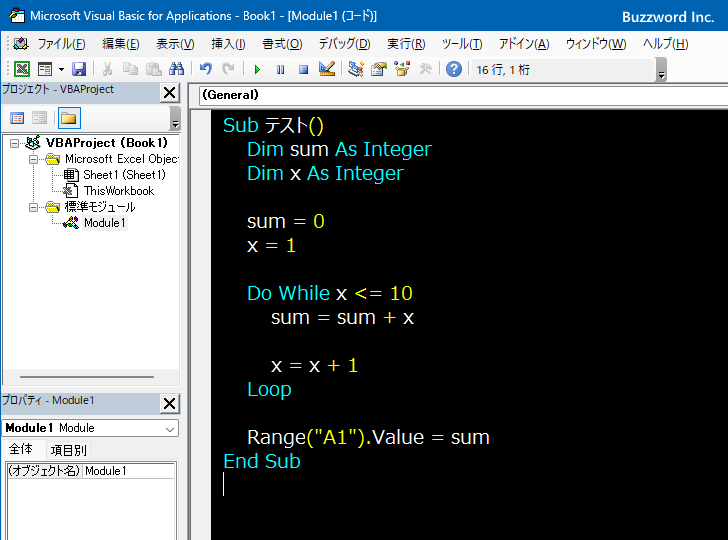Switch to the 項目別 tab
This screenshot has height=540, width=728.
[x=69, y=450]
